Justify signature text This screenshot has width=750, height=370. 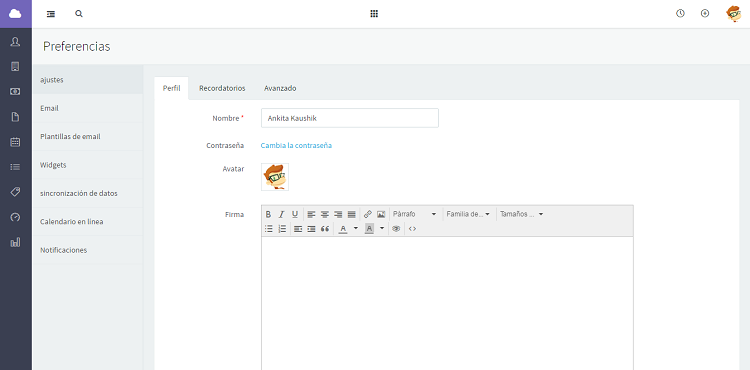tap(352, 214)
